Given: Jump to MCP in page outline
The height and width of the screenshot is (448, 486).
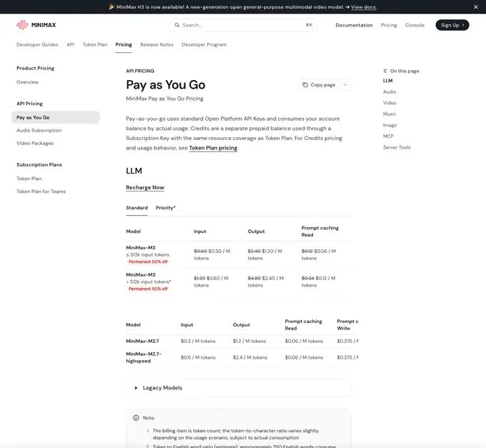Looking at the screenshot, I should click(388, 136).
